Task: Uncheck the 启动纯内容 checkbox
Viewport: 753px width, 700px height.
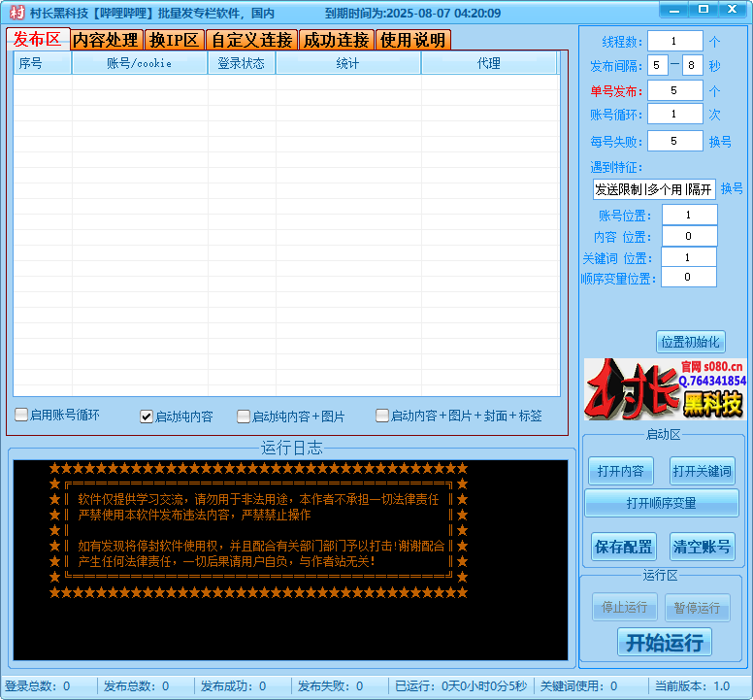Action: pyautogui.click(x=147, y=417)
